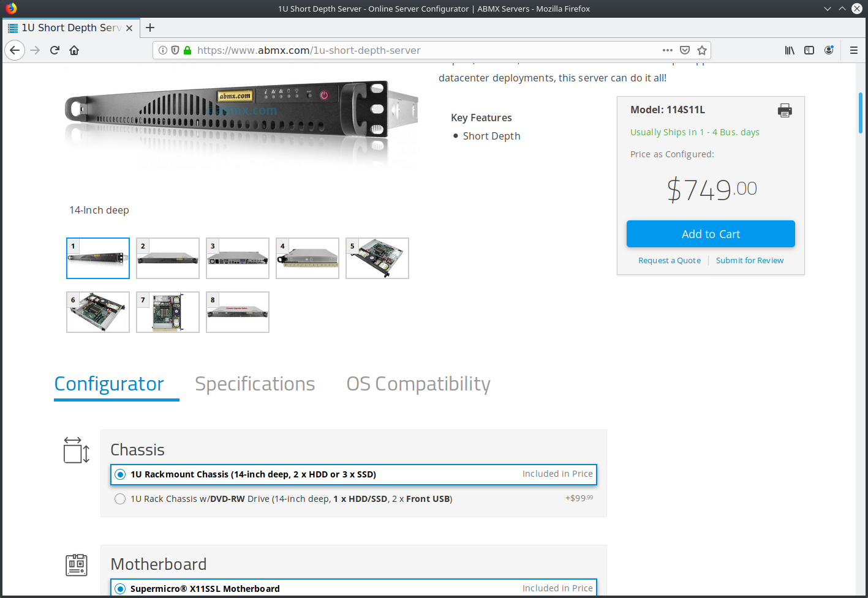Click the main server product image
Viewport: 868px width, 598px height.
(x=242, y=122)
